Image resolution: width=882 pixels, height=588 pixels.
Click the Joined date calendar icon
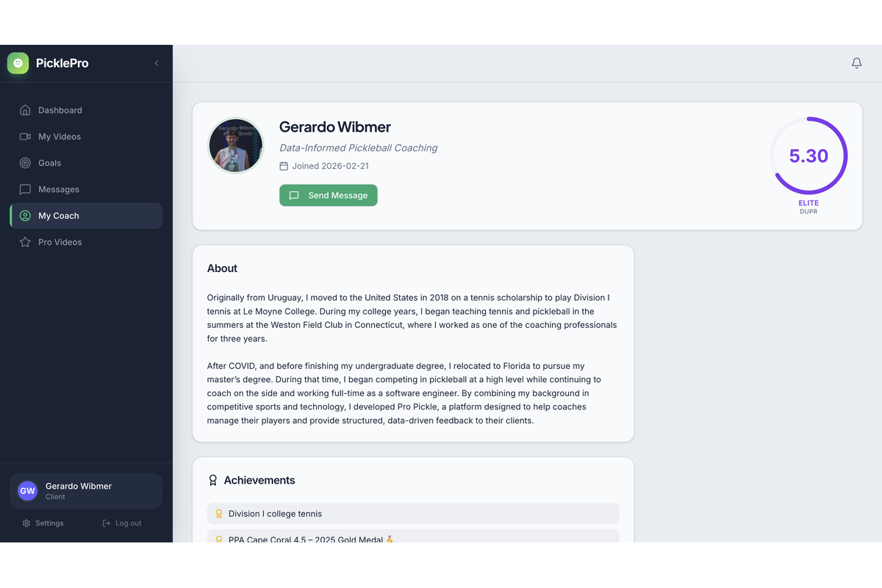(x=284, y=166)
